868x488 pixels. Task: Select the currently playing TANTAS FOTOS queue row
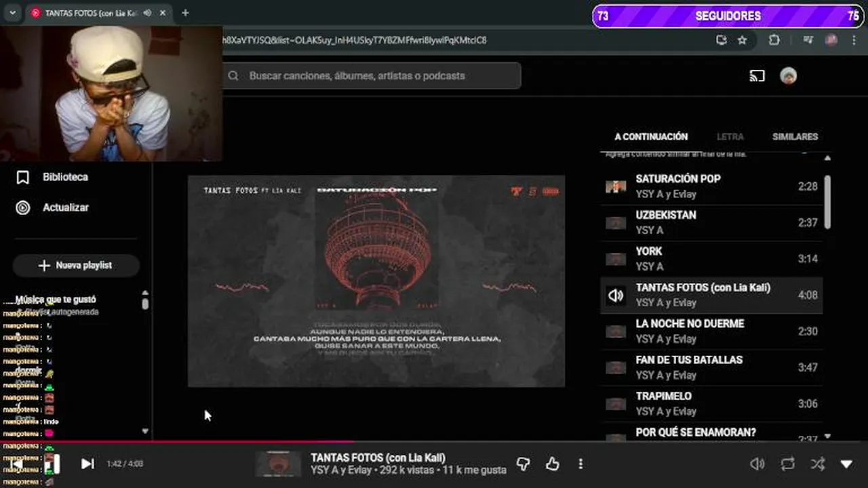[711, 295]
